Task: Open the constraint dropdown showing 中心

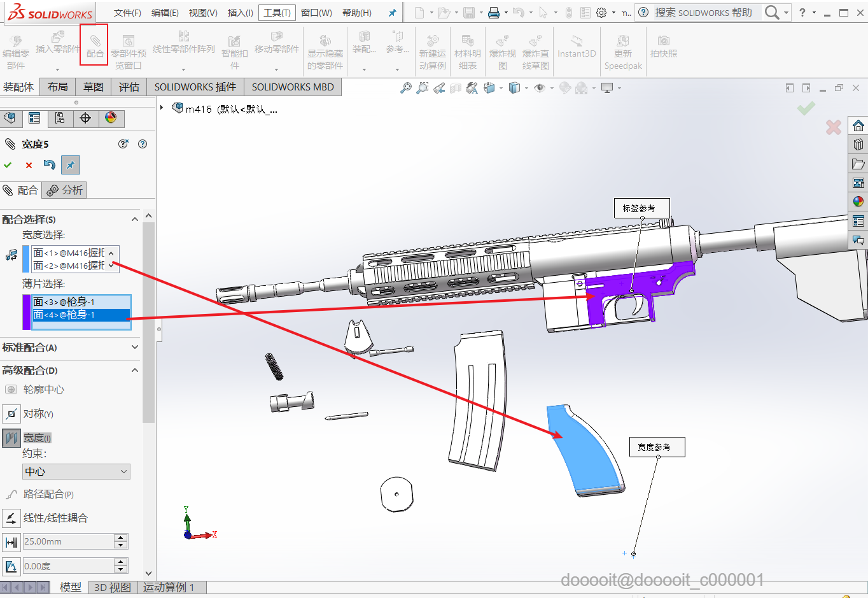Action: [76, 471]
